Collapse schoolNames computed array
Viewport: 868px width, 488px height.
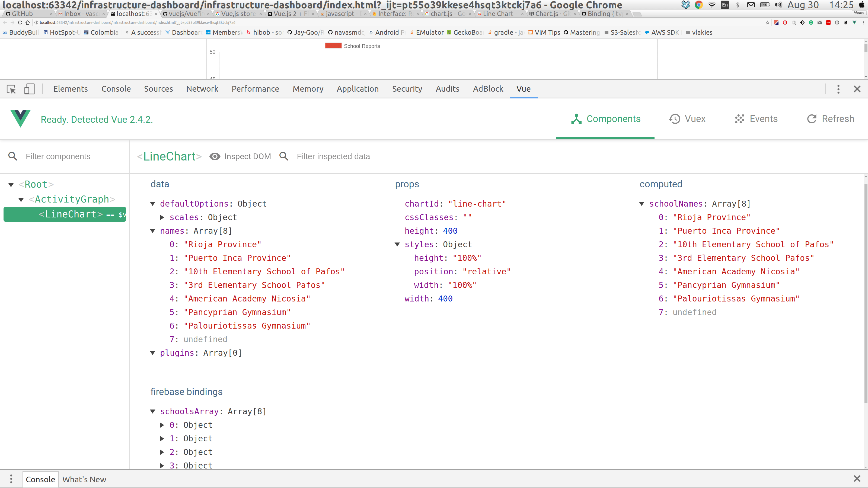pos(642,203)
